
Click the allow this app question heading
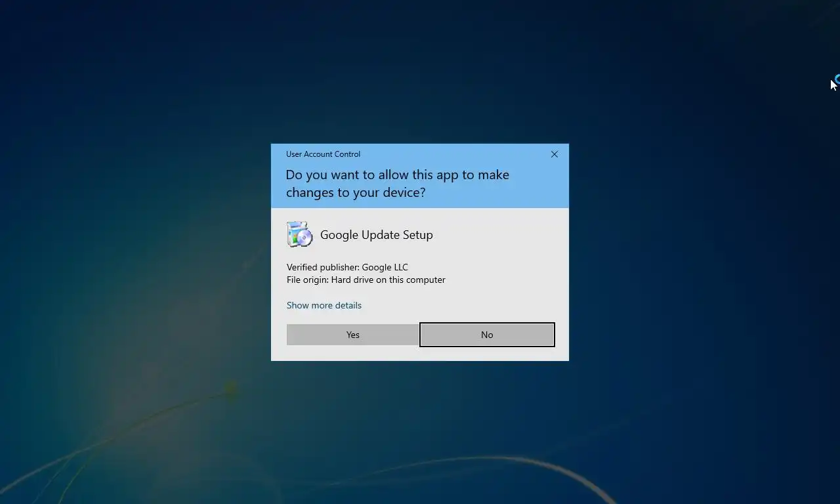(x=398, y=183)
